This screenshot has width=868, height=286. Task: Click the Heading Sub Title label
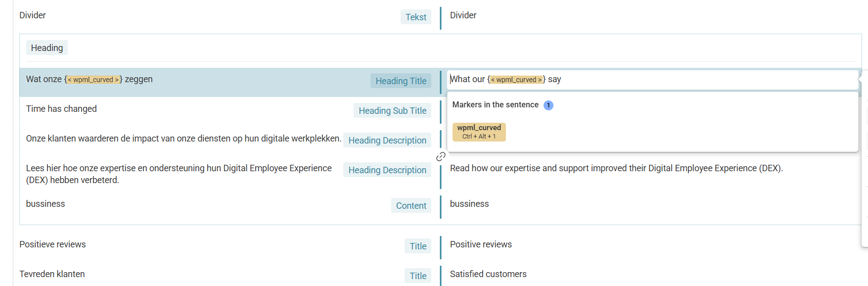click(392, 111)
